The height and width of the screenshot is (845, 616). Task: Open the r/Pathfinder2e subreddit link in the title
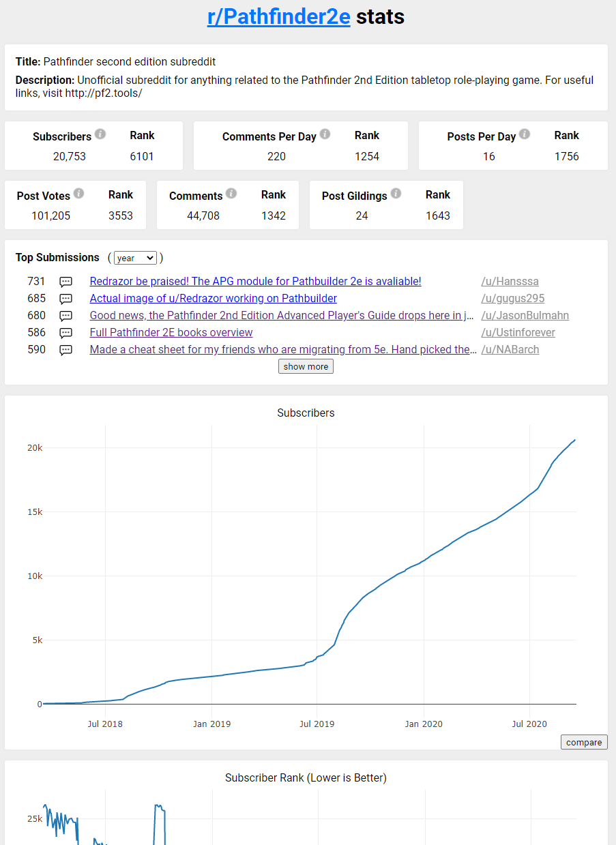[278, 16]
